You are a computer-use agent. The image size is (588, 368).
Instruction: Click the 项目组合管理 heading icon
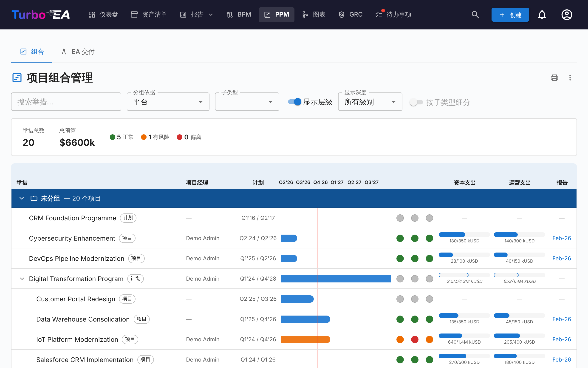pos(17,78)
